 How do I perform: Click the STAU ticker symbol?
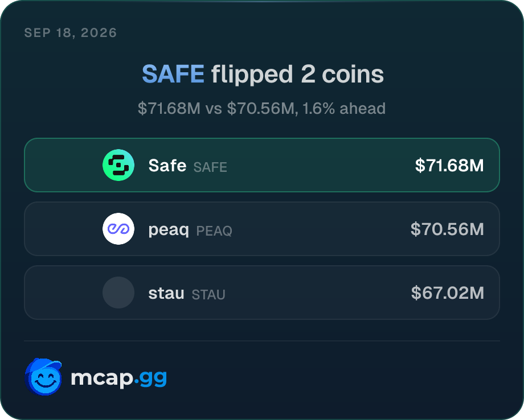[x=208, y=294]
